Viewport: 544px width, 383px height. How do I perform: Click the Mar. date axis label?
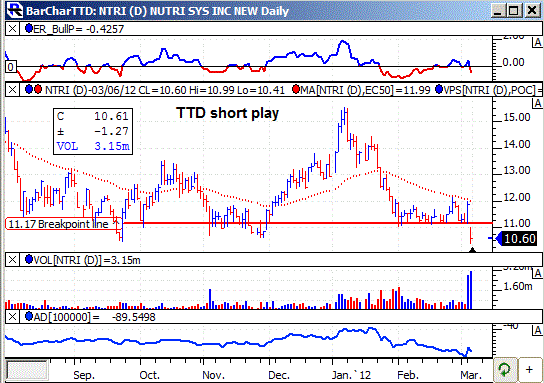point(471,375)
